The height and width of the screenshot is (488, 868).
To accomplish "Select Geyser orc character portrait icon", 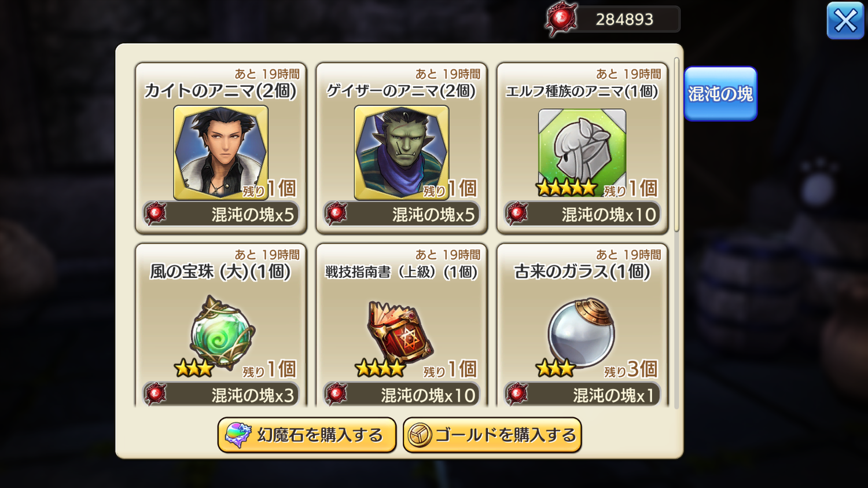I will click(401, 152).
